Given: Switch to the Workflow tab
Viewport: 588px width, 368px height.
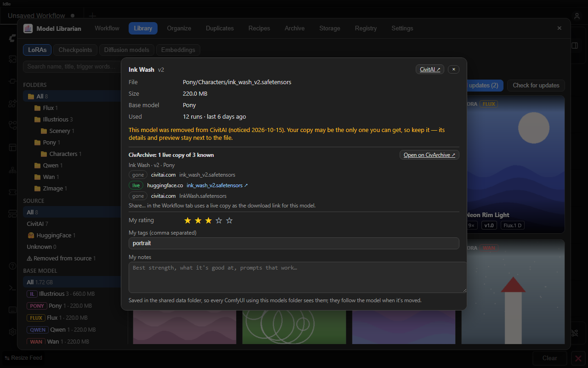Looking at the screenshot, I should [x=107, y=29].
